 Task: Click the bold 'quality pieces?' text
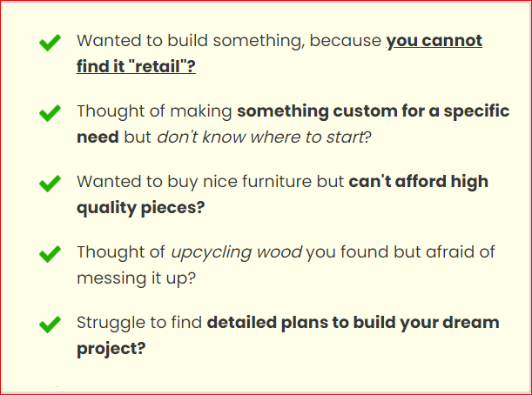140,208
